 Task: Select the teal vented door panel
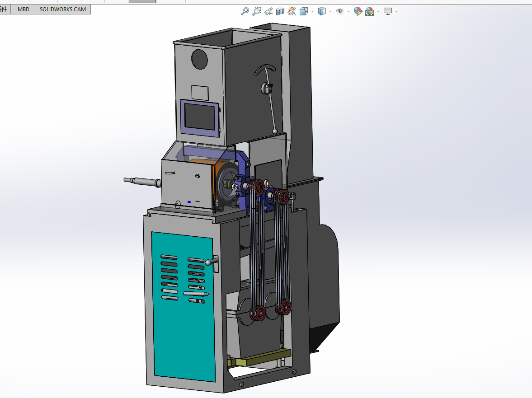click(183, 332)
